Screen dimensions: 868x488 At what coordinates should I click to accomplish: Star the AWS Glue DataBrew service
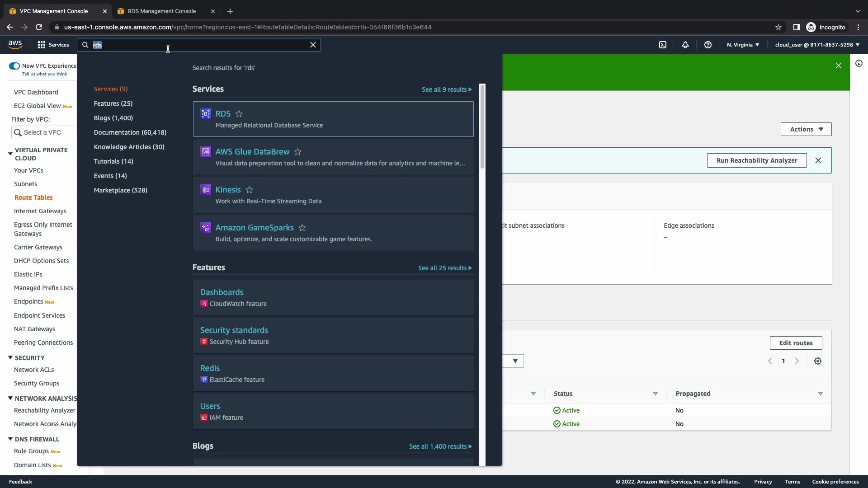298,152
